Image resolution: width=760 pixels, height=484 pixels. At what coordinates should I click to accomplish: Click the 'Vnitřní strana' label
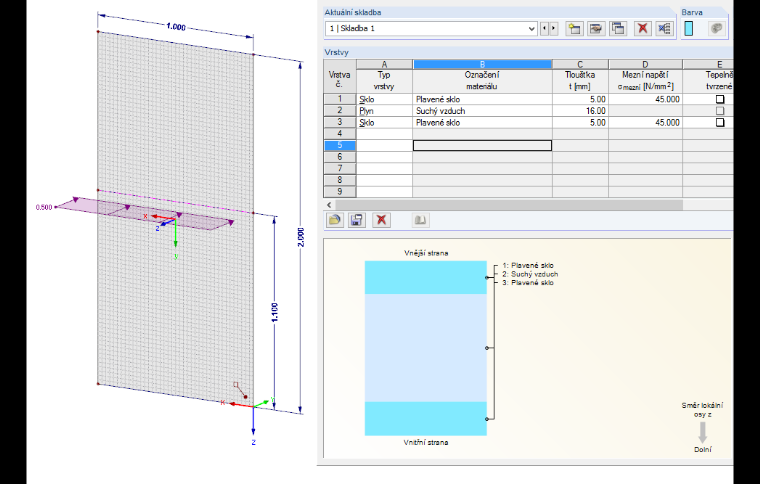pyautogui.click(x=426, y=442)
